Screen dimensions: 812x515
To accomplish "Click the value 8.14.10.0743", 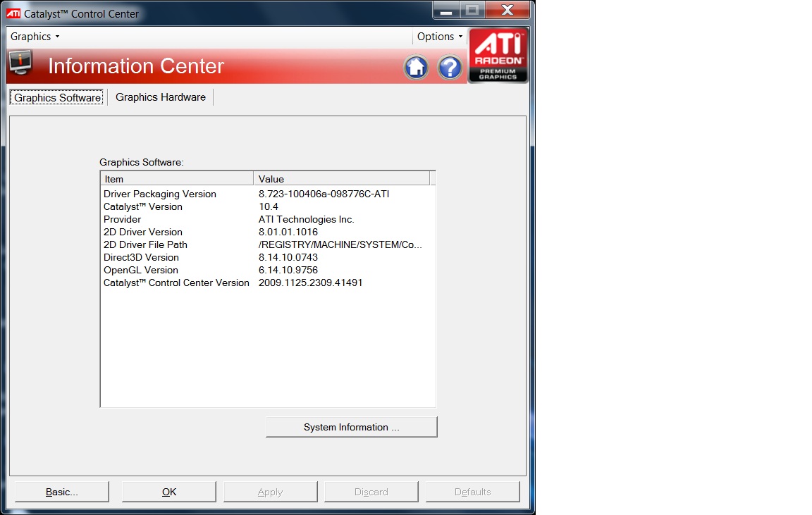I will coord(288,257).
